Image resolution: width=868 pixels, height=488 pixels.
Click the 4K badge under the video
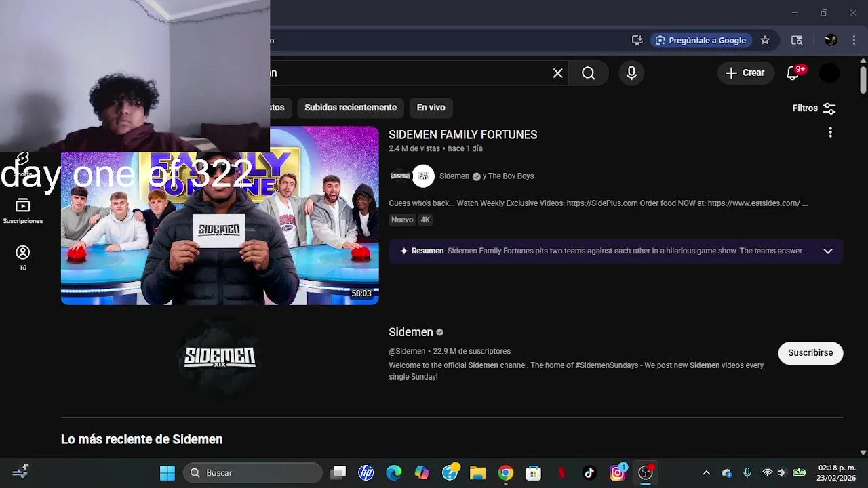(425, 220)
